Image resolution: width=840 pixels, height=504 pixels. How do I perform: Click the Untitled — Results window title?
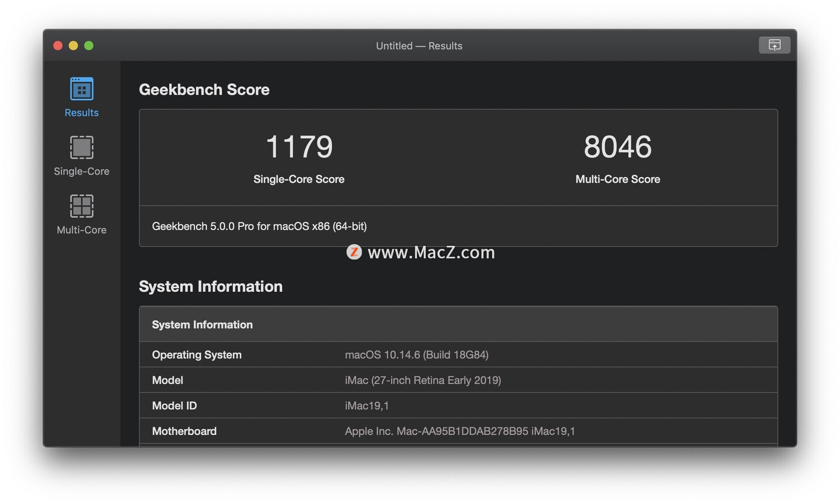(419, 45)
